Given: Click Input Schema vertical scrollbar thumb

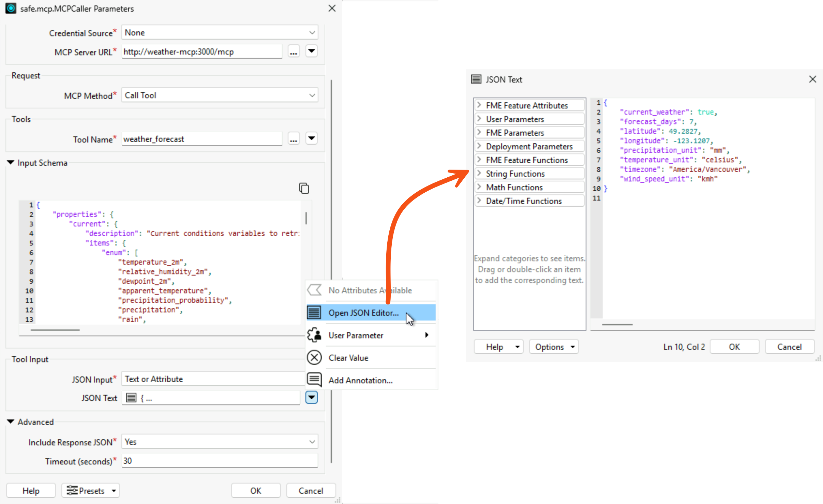Looking at the screenshot, I should (x=306, y=218).
